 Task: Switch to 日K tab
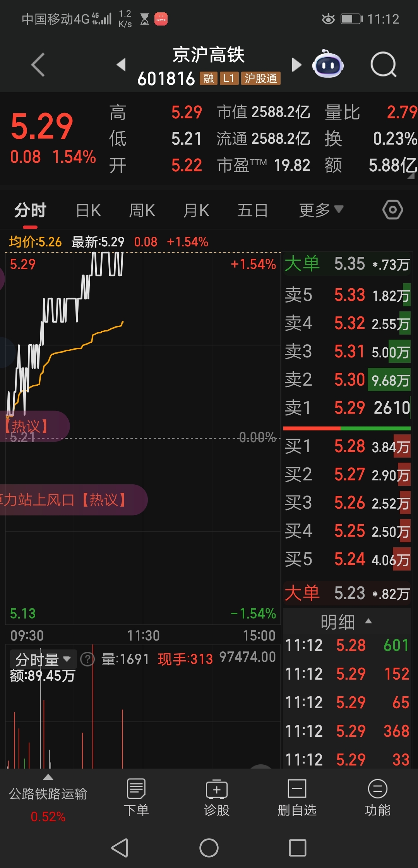(x=88, y=211)
